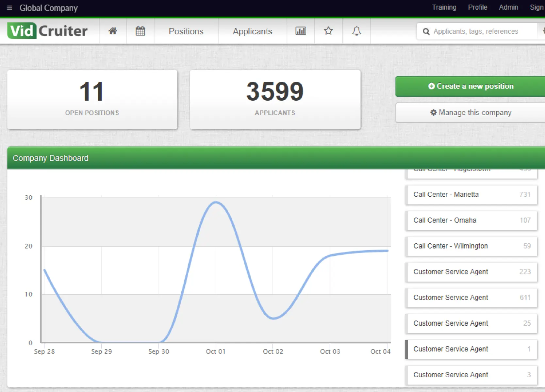Select the bar chart reports icon
Screen dimensions: 545x392
coord(300,31)
